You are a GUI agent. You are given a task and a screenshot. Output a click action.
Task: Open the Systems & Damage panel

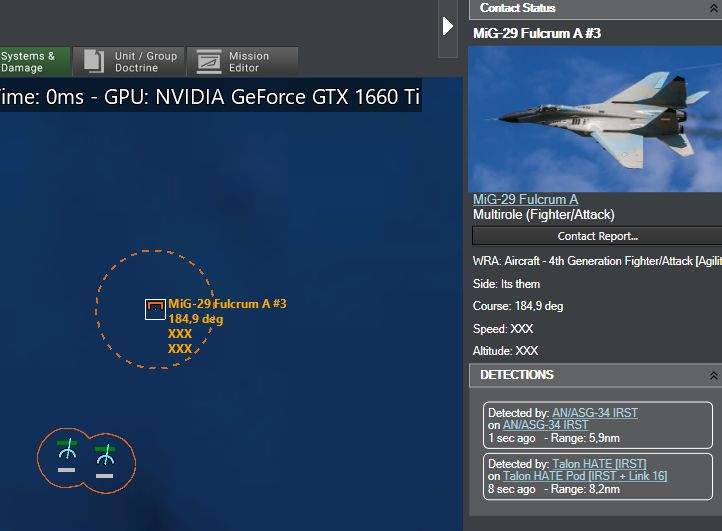coord(35,61)
